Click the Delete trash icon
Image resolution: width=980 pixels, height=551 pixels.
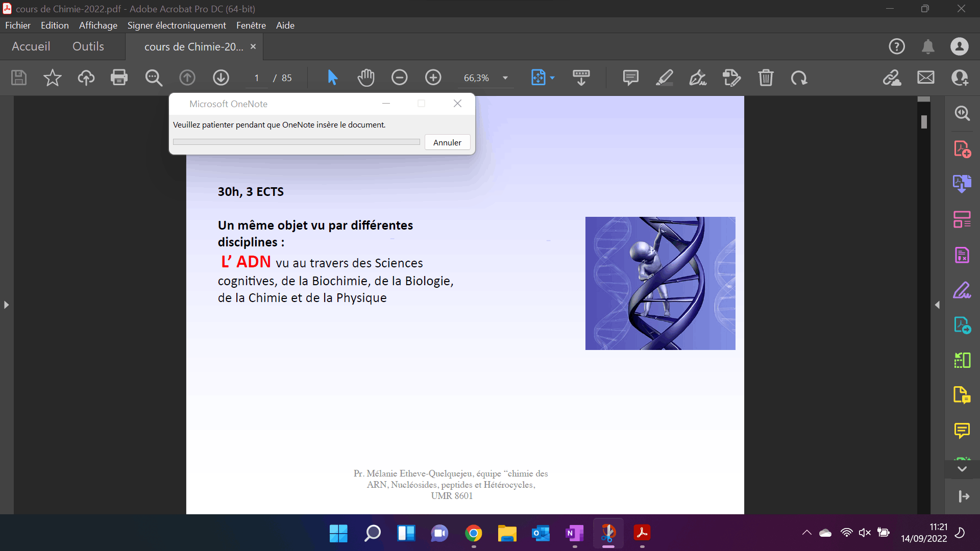pos(766,78)
